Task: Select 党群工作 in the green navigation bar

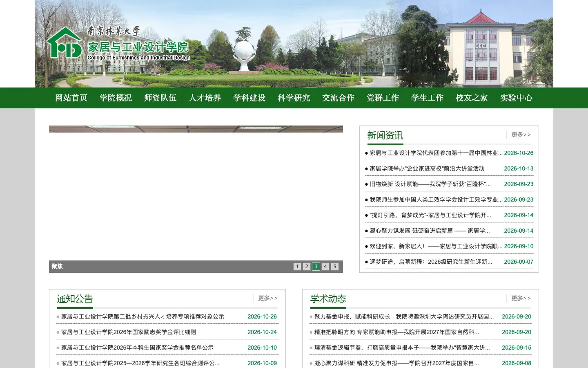Action: tap(383, 98)
